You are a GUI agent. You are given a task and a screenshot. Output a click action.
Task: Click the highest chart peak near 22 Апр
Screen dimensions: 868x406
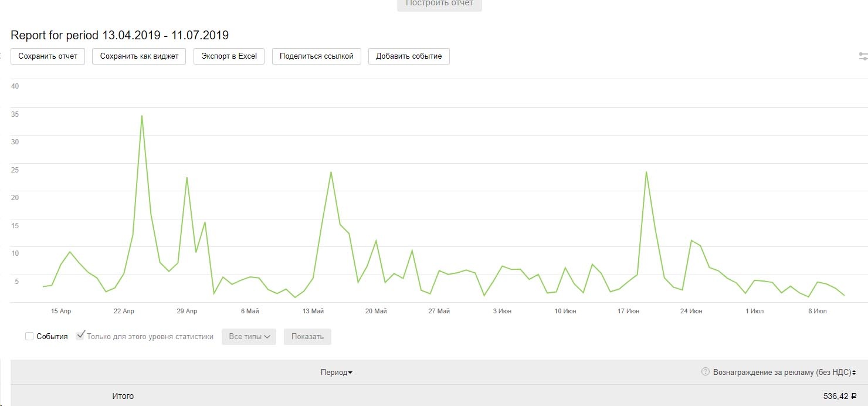pyautogui.click(x=142, y=116)
